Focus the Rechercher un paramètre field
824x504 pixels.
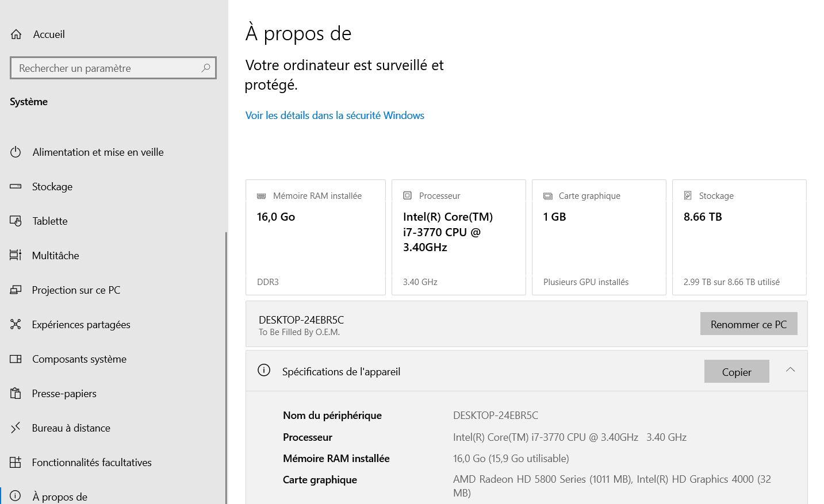106,68
